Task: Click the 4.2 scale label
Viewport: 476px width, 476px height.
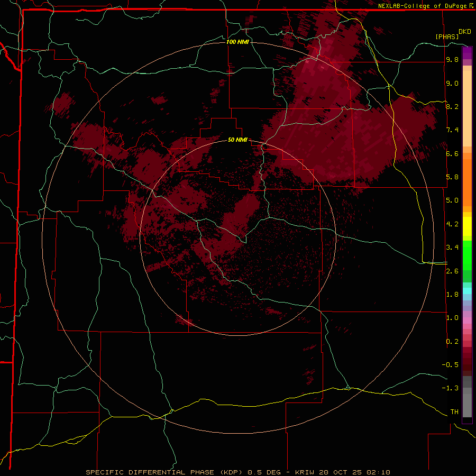Action: (452, 224)
